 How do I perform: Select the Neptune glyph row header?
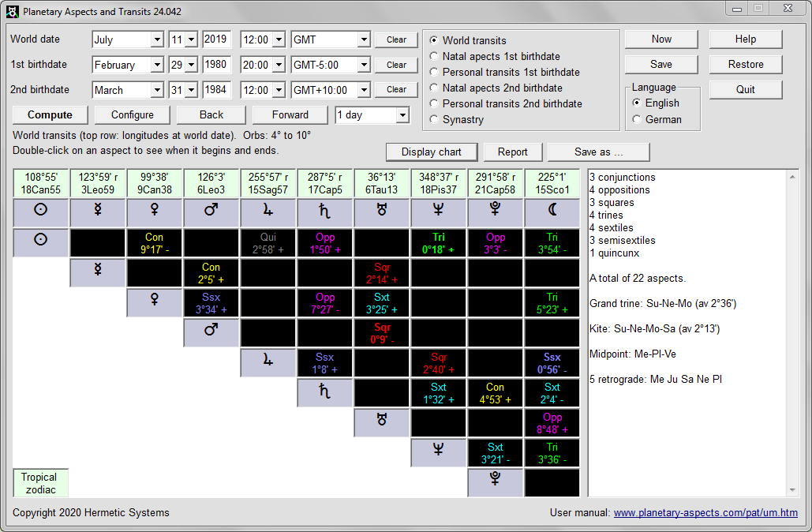(438, 452)
